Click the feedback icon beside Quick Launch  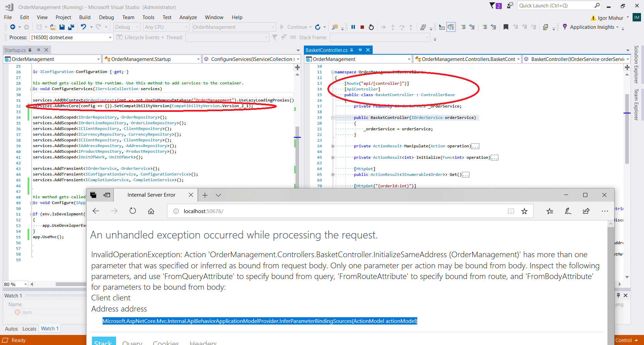click(510, 5)
